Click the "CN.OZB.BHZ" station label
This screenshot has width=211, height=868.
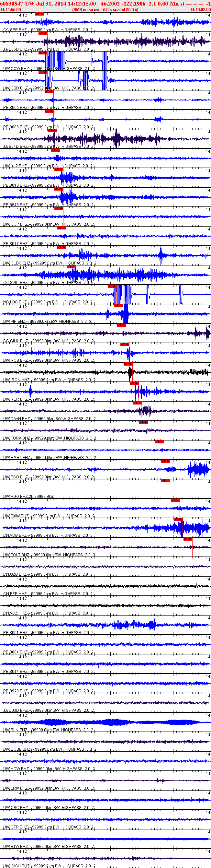click(16, 574)
